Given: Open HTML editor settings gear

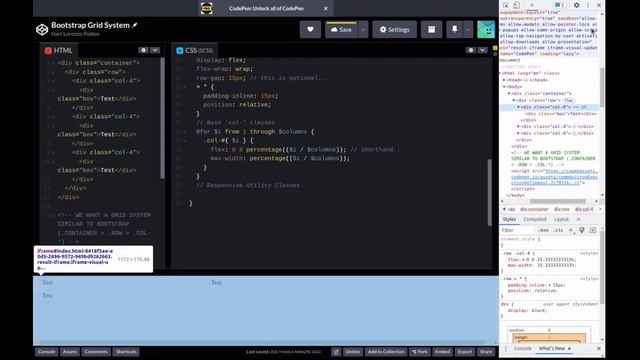Looking at the screenshot, I should point(143,50).
